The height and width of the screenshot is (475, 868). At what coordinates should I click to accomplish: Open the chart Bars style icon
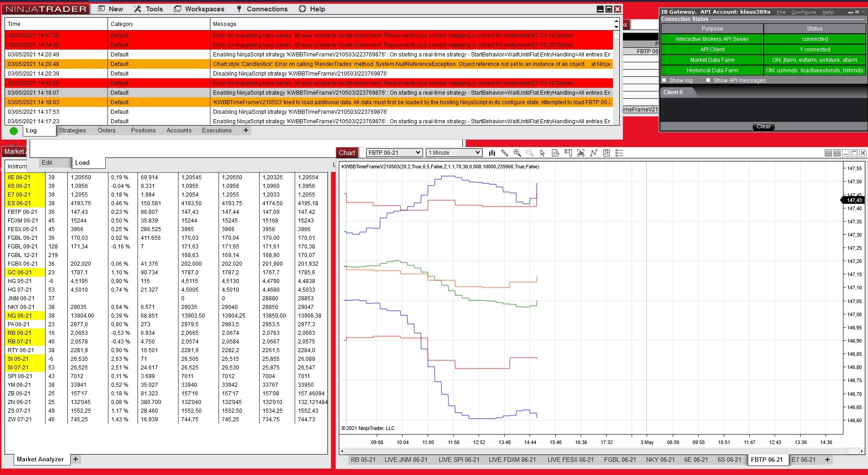[492, 153]
